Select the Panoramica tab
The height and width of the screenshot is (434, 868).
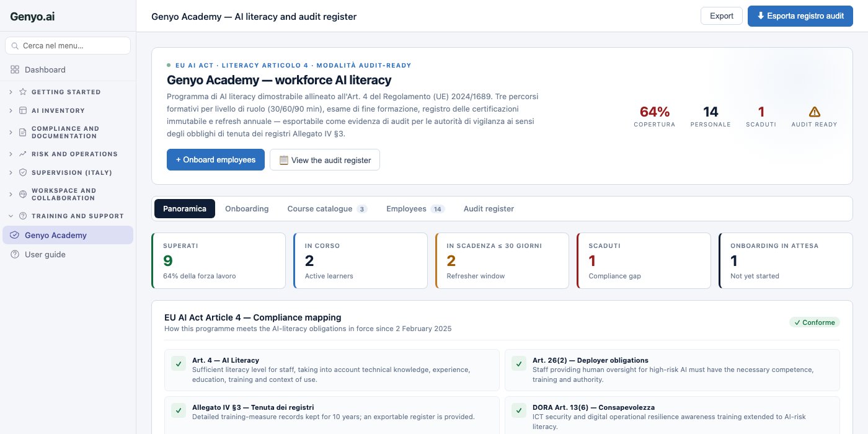point(185,209)
